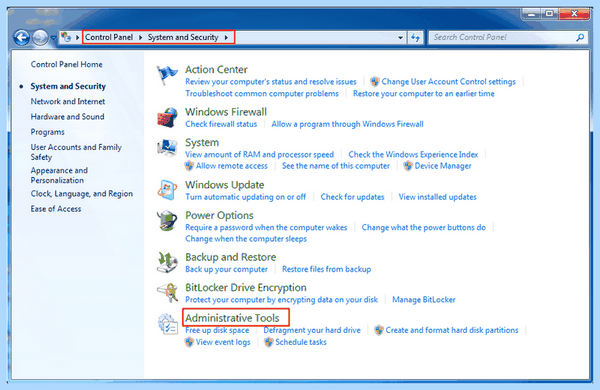Open the System computer icon

(167, 148)
